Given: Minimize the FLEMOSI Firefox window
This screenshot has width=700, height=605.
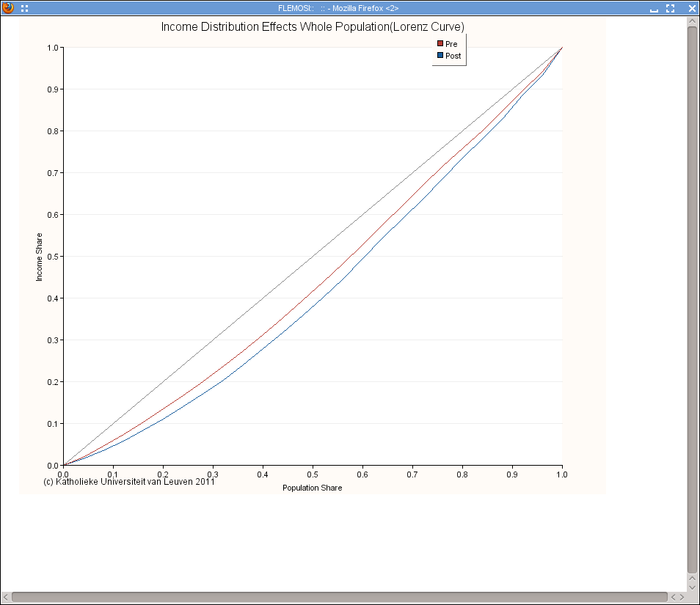Looking at the screenshot, I should [654, 9].
